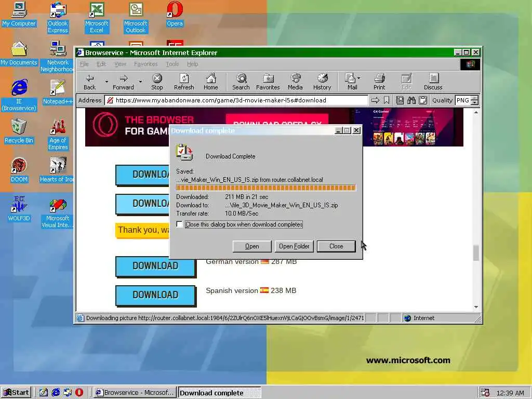
Task: Click the page vertical scrollbar thumb
Action: coord(476,253)
